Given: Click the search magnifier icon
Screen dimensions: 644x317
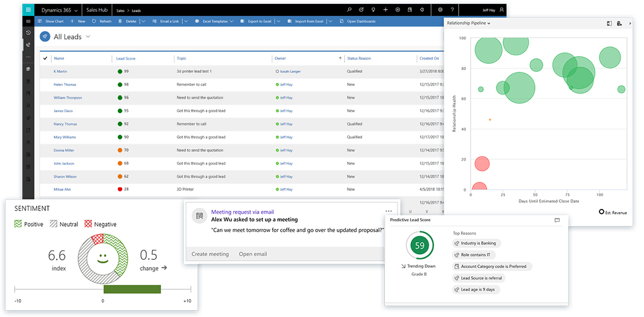Looking at the screenshot, I should point(349,10).
